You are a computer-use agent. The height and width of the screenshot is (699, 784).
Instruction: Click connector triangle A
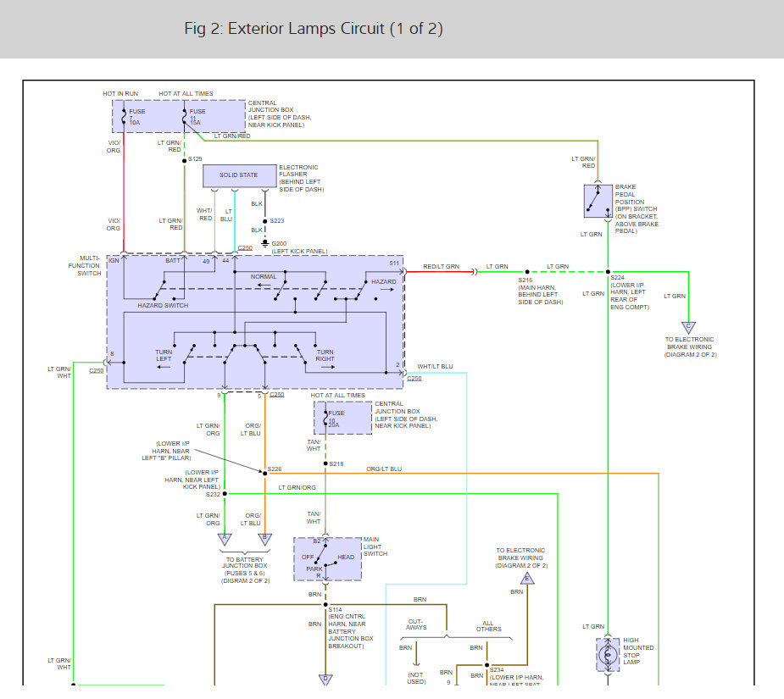pyautogui.click(x=225, y=539)
